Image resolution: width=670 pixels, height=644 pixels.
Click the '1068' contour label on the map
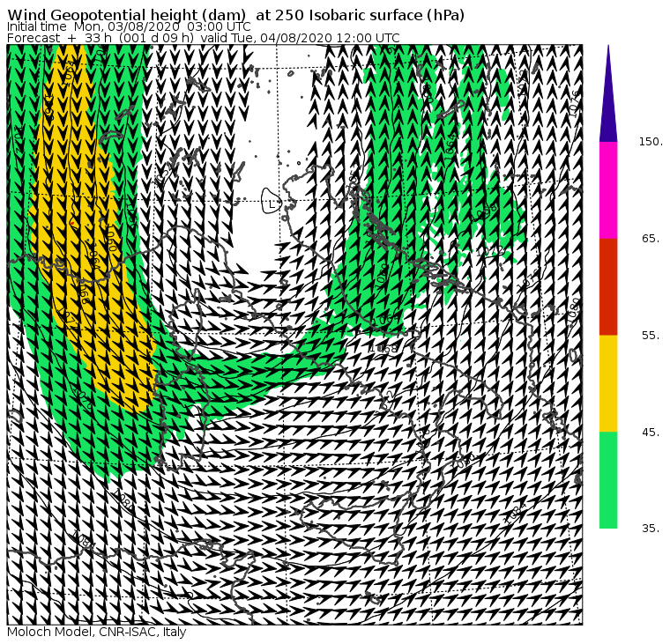[x=383, y=349]
